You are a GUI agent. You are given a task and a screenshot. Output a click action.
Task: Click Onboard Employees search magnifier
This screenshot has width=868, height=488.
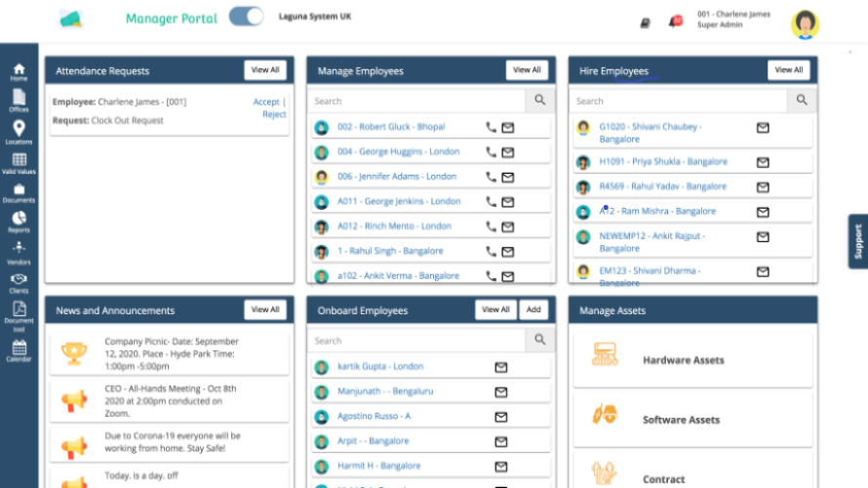pyautogui.click(x=540, y=340)
